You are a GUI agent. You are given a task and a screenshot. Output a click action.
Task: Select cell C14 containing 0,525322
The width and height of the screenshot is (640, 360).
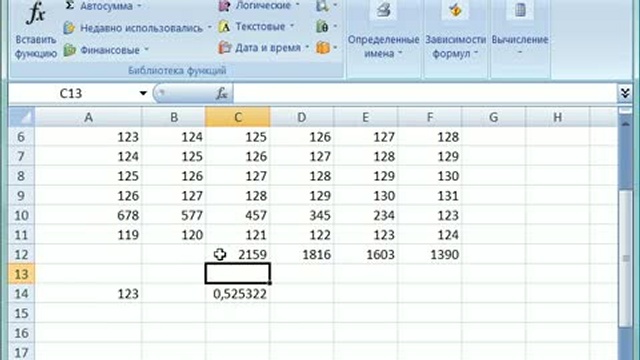(238, 293)
